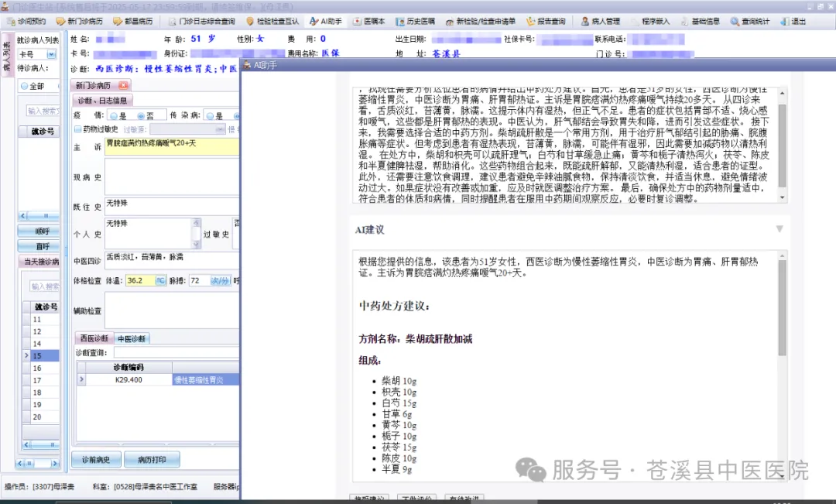836x504 pixels.
Task: Click diagnosis code cell K29.400
Action: point(128,379)
